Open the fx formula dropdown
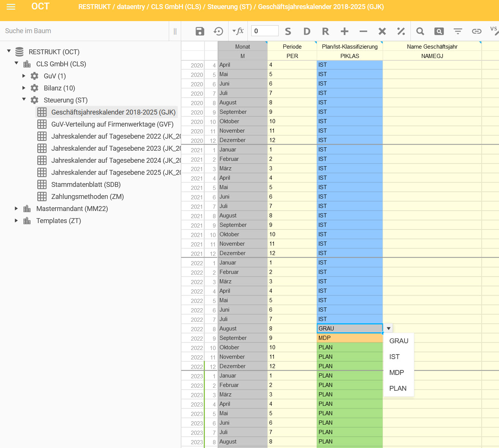The image size is (499, 448). [238, 31]
